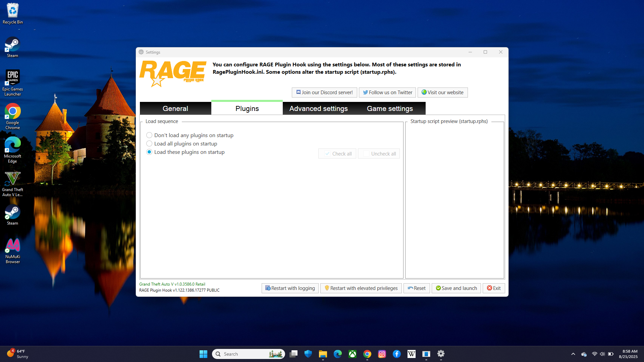Click Join our Discord server button
This screenshot has width=644, height=362.
pyautogui.click(x=324, y=93)
